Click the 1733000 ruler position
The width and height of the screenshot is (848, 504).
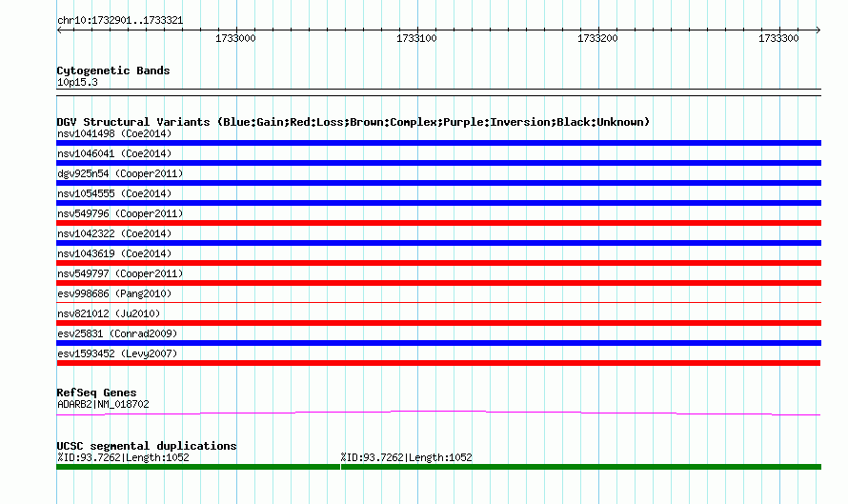click(x=235, y=38)
